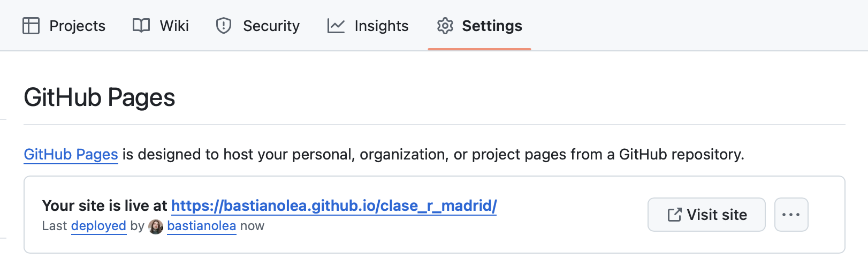The width and height of the screenshot is (868, 274).
Task: Click the Wiki book icon
Action: (x=141, y=26)
